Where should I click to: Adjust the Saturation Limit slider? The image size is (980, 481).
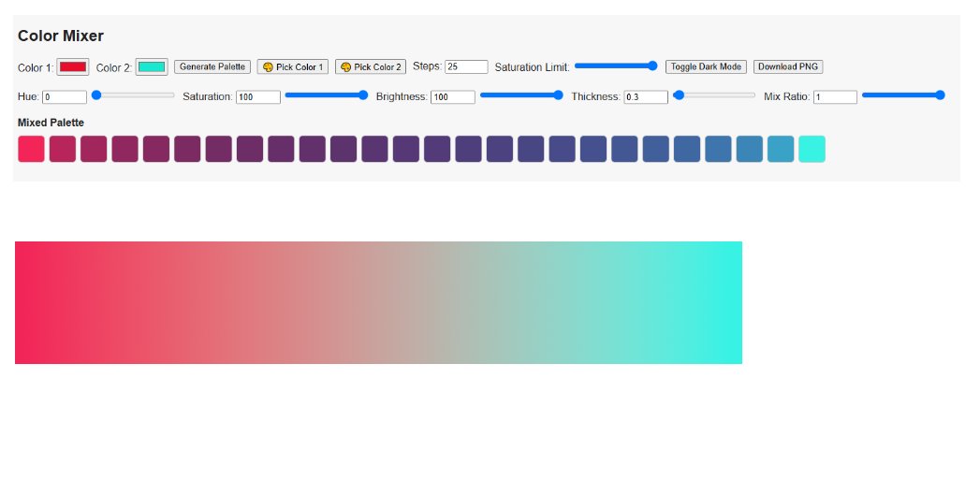pyautogui.click(x=616, y=66)
